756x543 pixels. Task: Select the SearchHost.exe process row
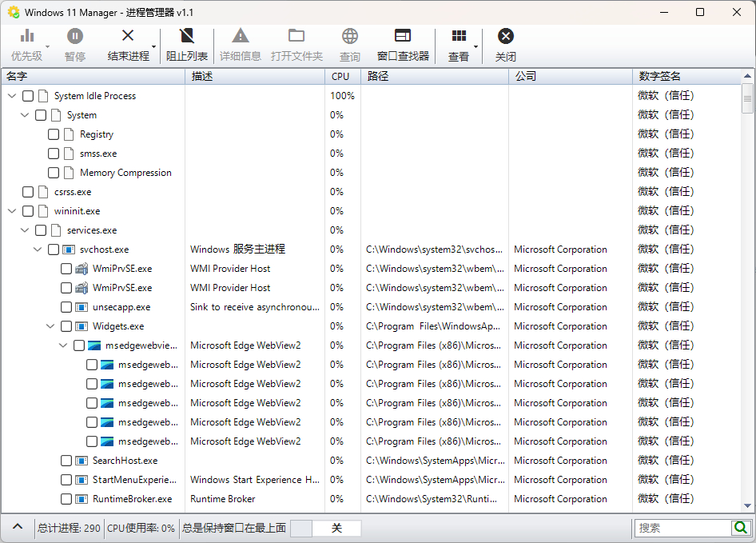click(370, 461)
